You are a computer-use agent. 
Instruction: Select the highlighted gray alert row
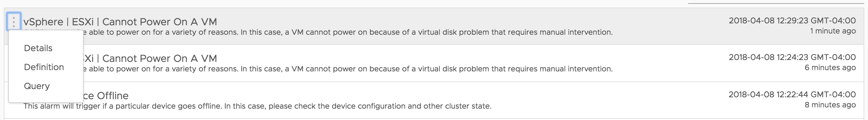pos(434,26)
